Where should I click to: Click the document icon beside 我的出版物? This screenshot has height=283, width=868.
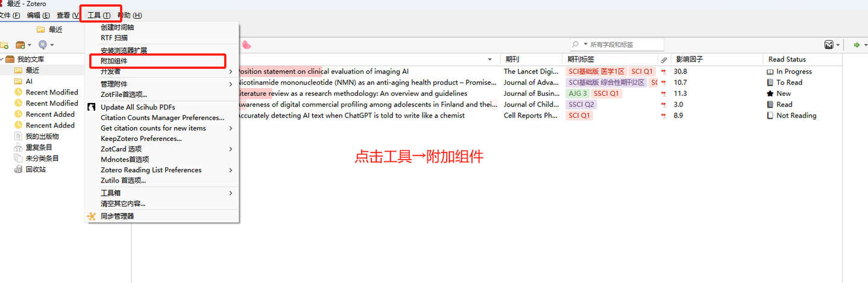(x=18, y=137)
